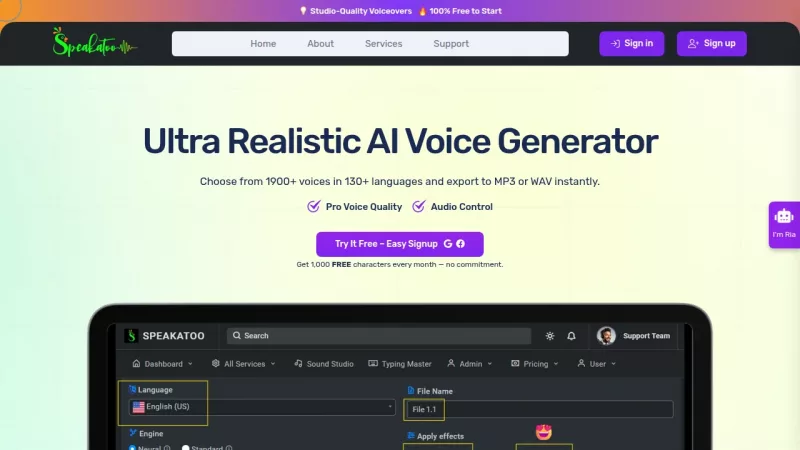Click the Studio-Quality Voiceovers banner text

tap(361, 11)
